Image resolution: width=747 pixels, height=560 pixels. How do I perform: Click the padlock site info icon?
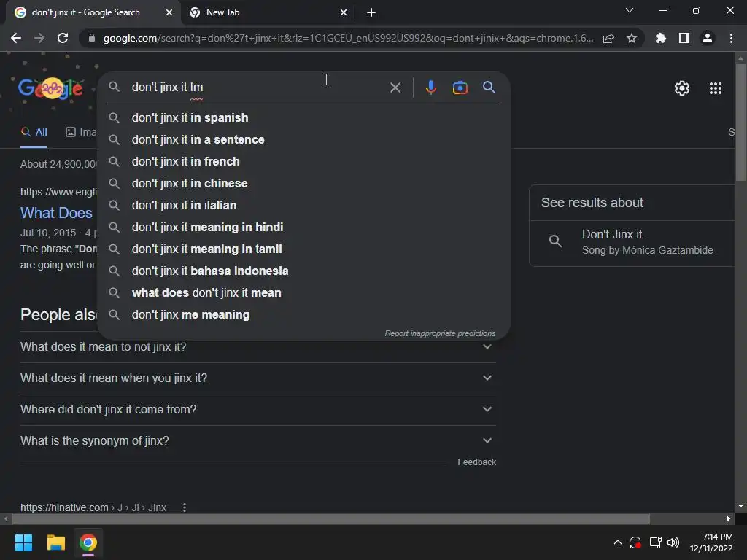coord(92,38)
